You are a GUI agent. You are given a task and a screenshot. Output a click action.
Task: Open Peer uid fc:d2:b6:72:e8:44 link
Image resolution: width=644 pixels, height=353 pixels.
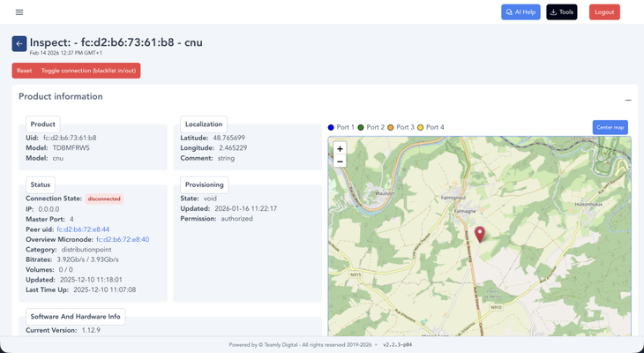tap(83, 229)
